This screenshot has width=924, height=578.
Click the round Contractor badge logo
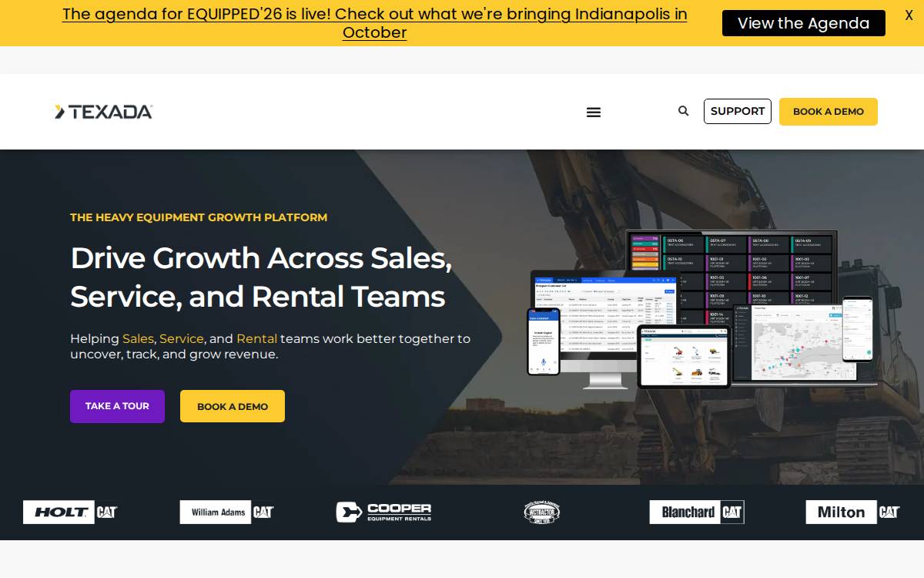point(541,512)
